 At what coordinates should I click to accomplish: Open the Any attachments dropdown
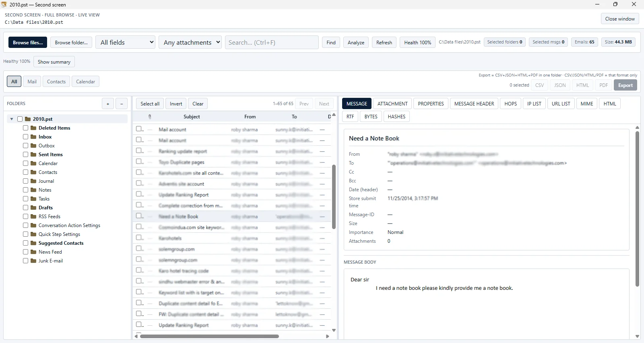click(x=190, y=42)
